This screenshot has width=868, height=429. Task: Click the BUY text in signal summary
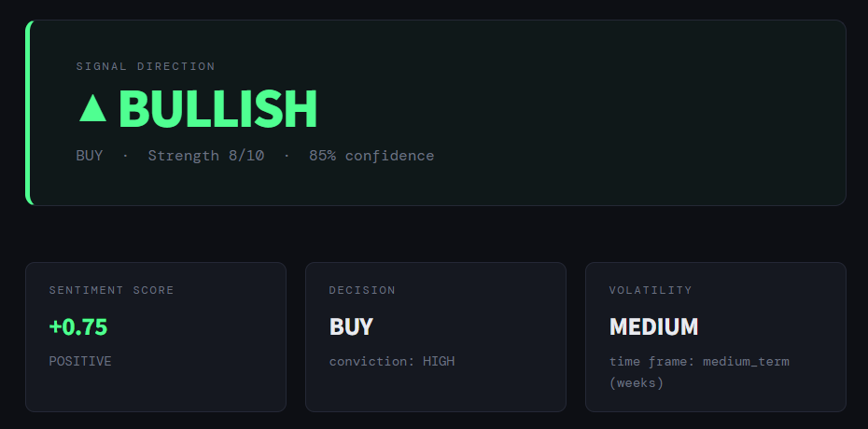89,156
